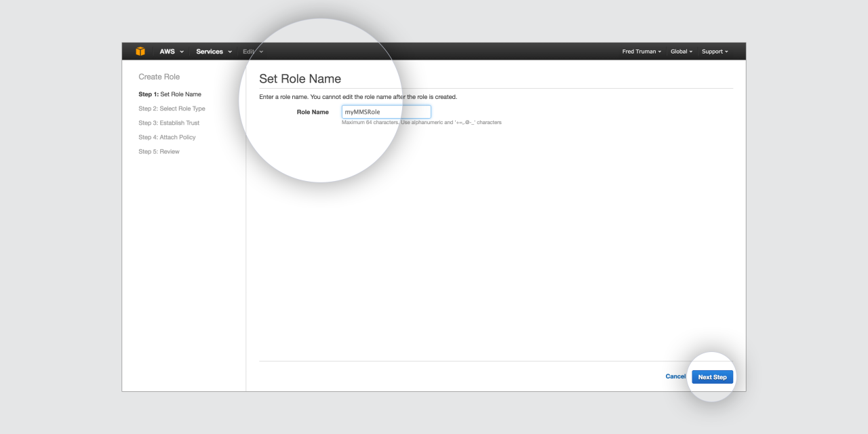
Task: Jump to Step 3: Establish Trust
Action: 169,123
